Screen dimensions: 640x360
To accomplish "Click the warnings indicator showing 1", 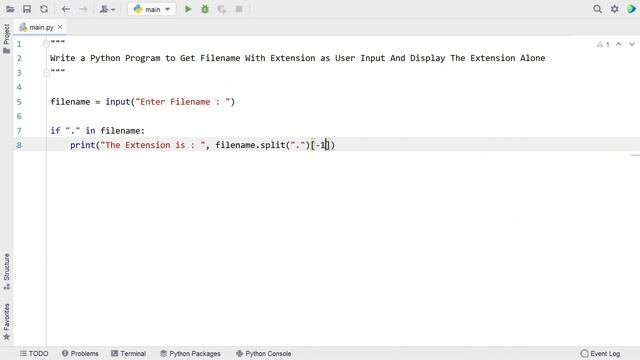I will click(x=603, y=44).
